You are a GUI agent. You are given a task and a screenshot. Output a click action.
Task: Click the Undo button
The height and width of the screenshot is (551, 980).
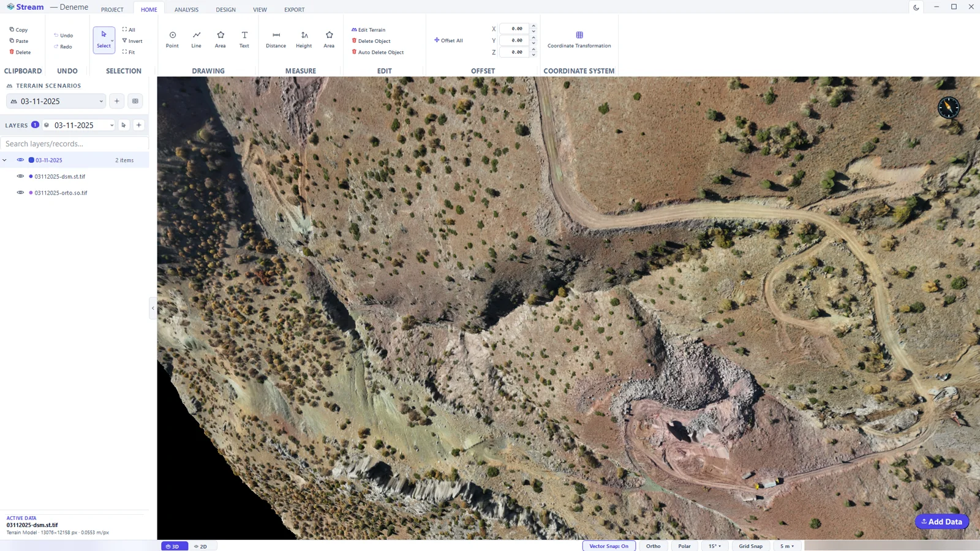[x=63, y=36]
